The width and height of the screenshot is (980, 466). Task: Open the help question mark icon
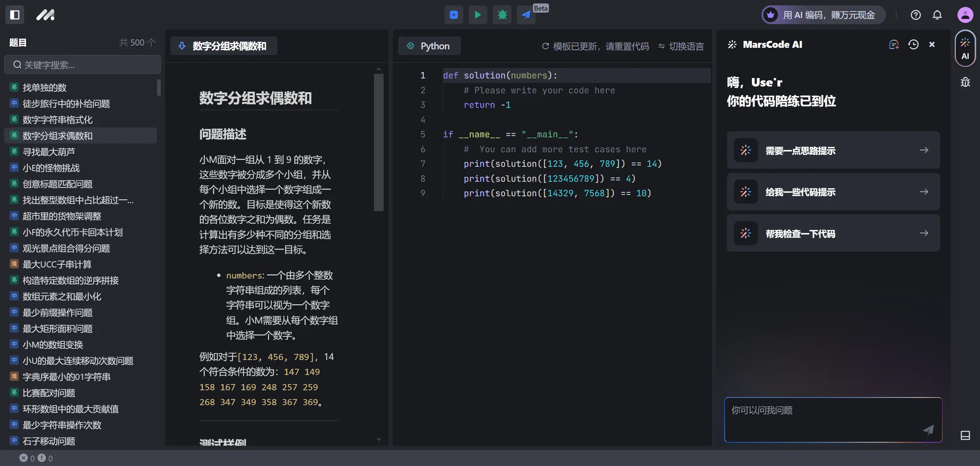click(x=916, y=15)
